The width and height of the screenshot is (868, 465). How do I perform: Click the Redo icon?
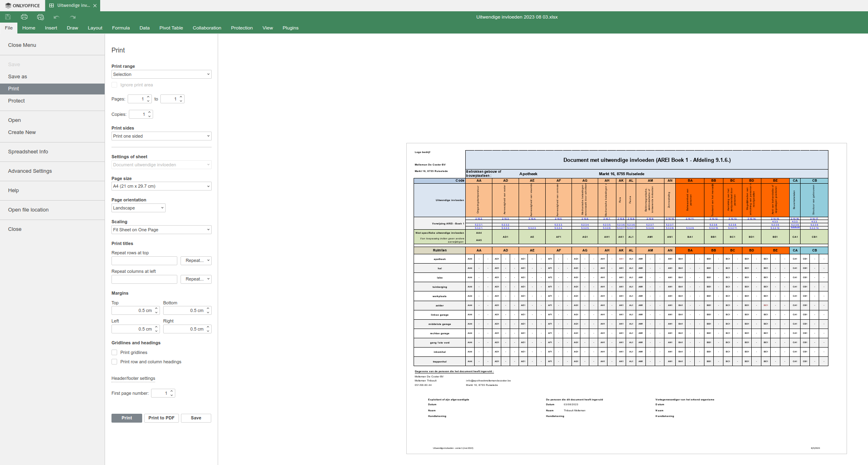tap(73, 17)
